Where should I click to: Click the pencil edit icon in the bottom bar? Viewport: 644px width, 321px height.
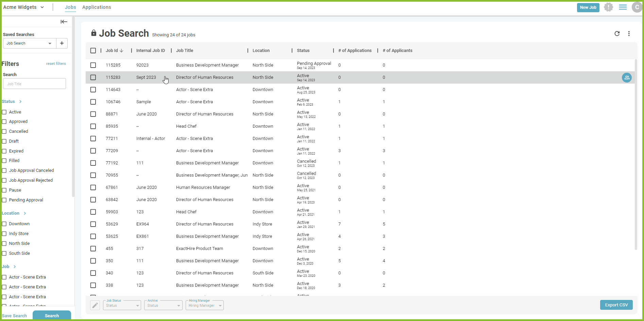[x=95, y=305]
